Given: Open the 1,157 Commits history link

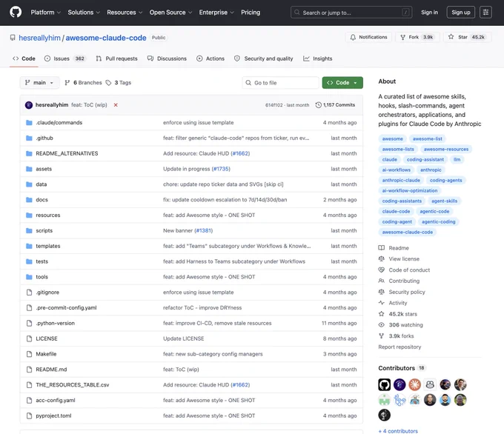Looking at the screenshot, I should pos(335,105).
